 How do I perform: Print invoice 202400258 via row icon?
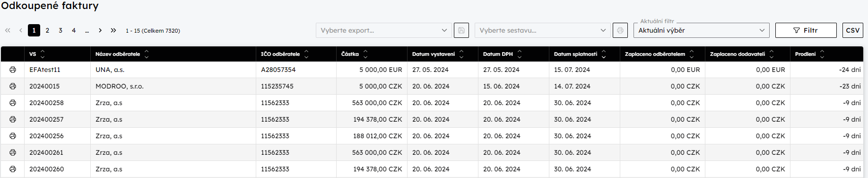(x=13, y=103)
